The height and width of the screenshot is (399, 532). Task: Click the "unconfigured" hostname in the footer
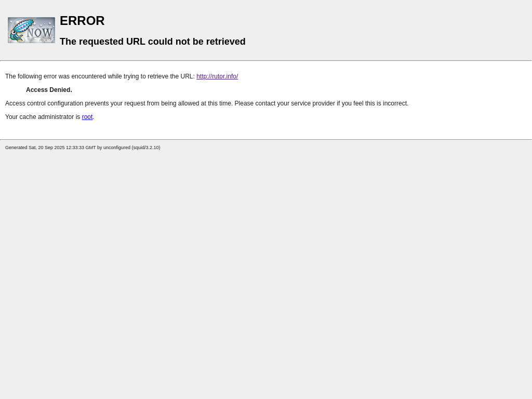click(x=117, y=148)
